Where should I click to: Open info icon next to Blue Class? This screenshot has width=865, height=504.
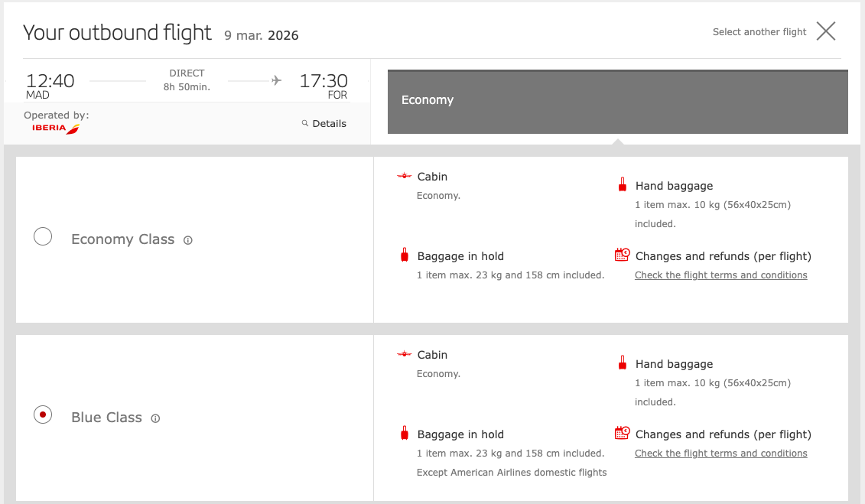pyautogui.click(x=155, y=418)
